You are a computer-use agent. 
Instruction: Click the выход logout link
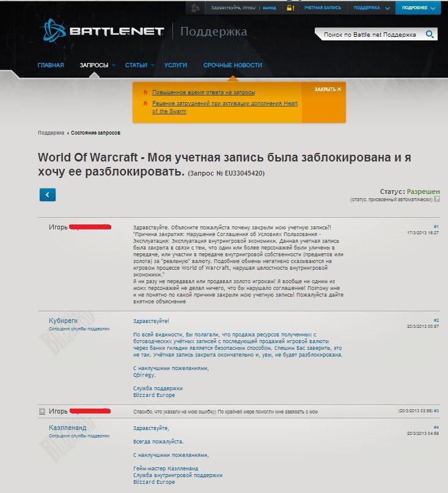click(269, 8)
